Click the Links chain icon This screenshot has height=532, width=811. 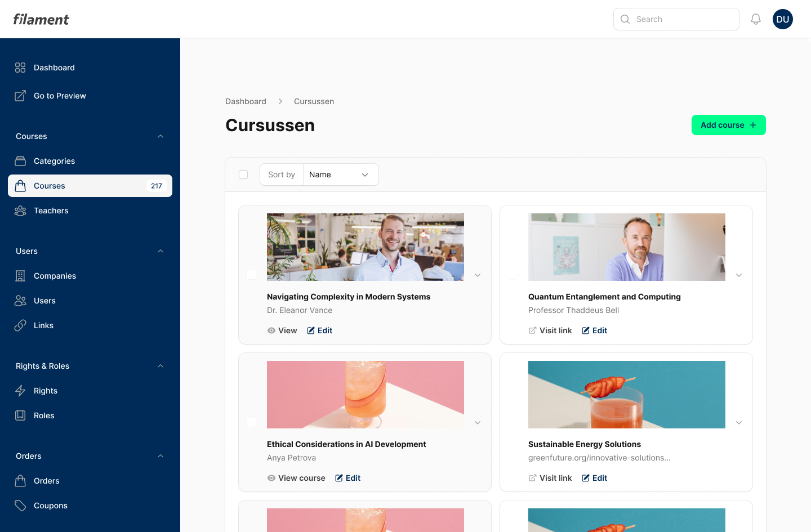(20, 325)
